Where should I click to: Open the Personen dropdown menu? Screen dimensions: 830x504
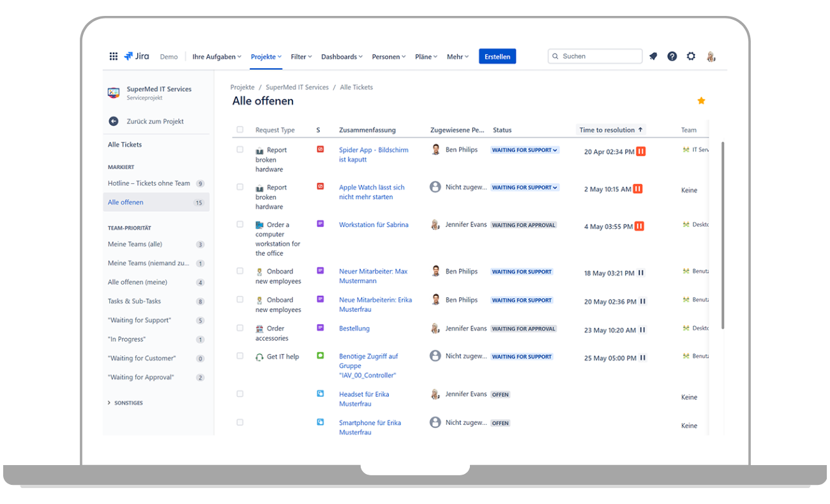[389, 57]
